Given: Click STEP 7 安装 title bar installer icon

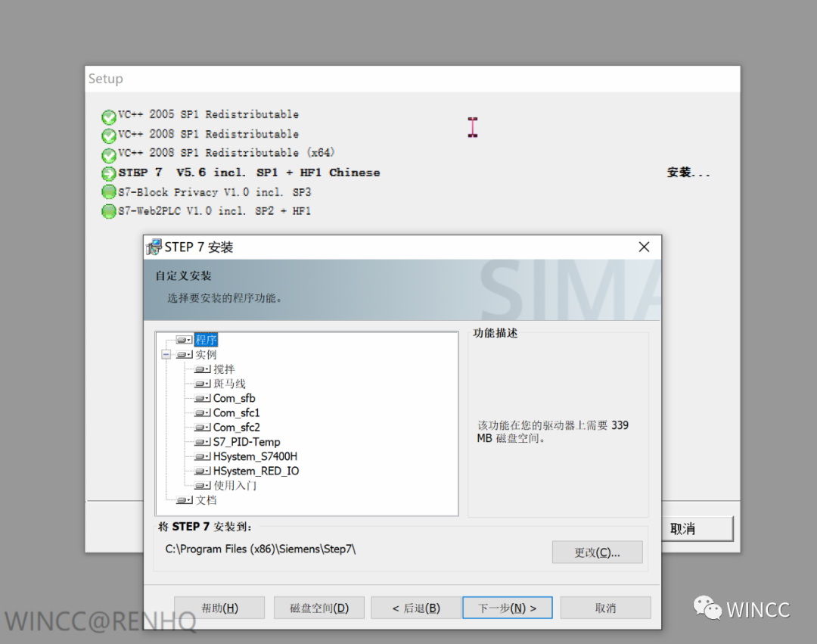Looking at the screenshot, I should tap(154, 247).
